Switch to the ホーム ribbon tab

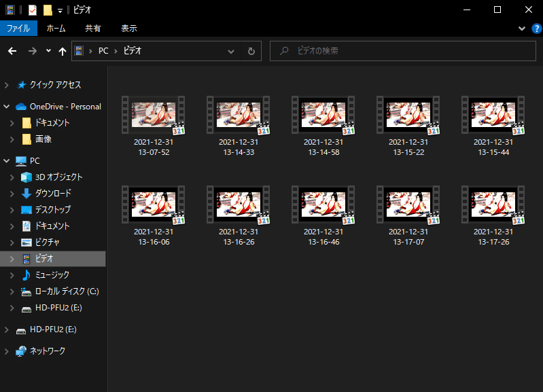[56, 29]
